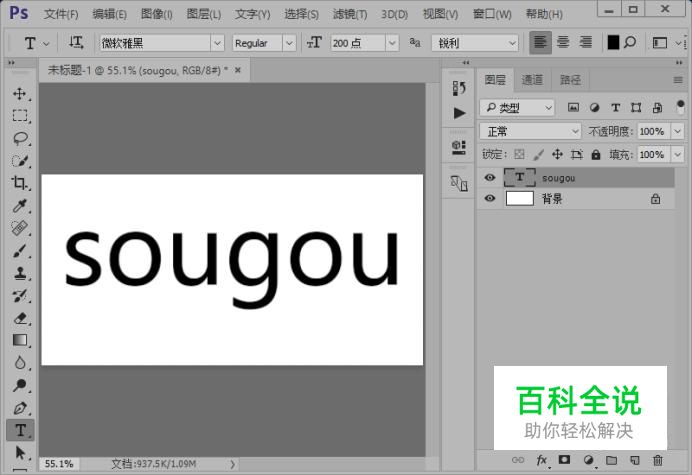Image resolution: width=692 pixels, height=475 pixels.
Task: Select the Rectangular Marquee tool
Action: tap(19, 116)
